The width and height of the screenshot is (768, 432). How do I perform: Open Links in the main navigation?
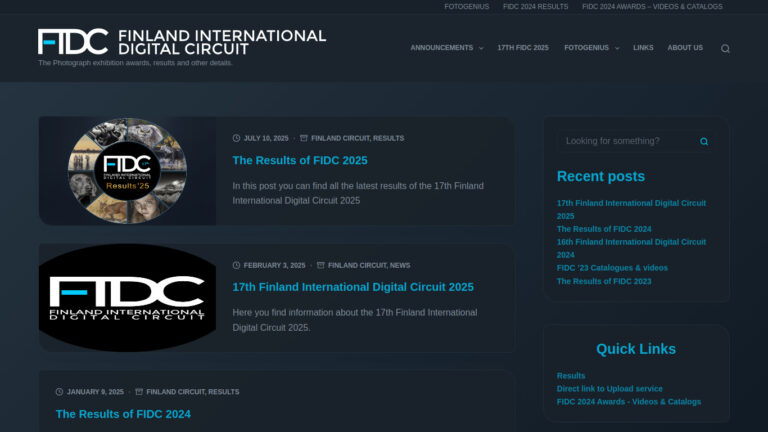coord(643,48)
